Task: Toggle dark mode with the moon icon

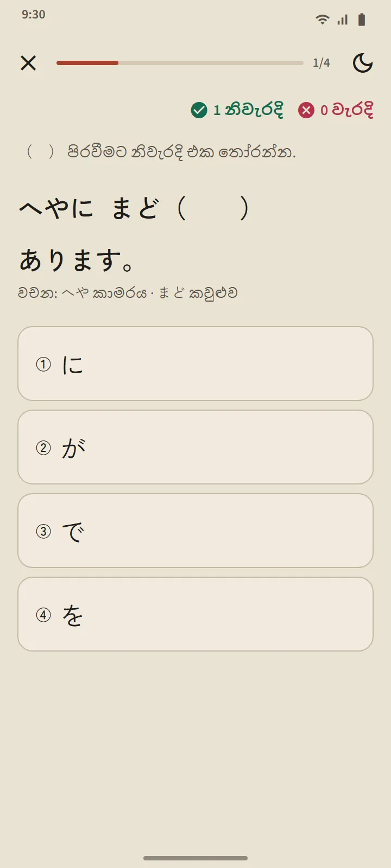Action: click(x=363, y=63)
